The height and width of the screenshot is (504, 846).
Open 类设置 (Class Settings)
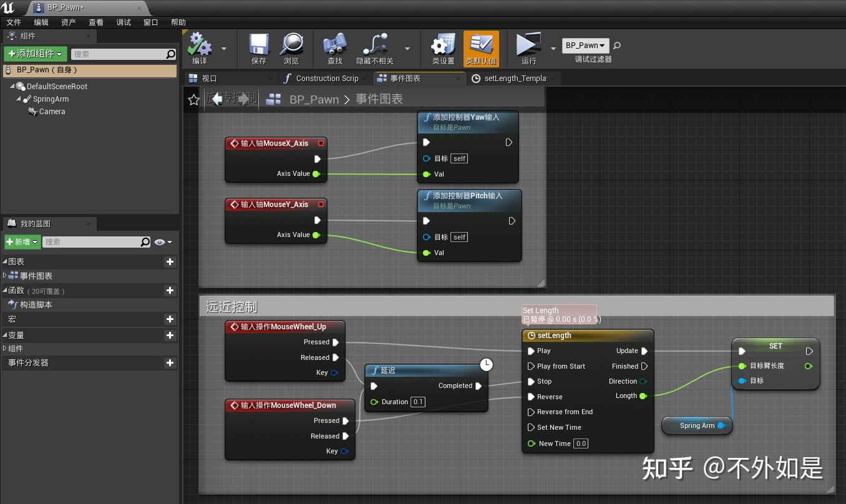[x=442, y=47]
